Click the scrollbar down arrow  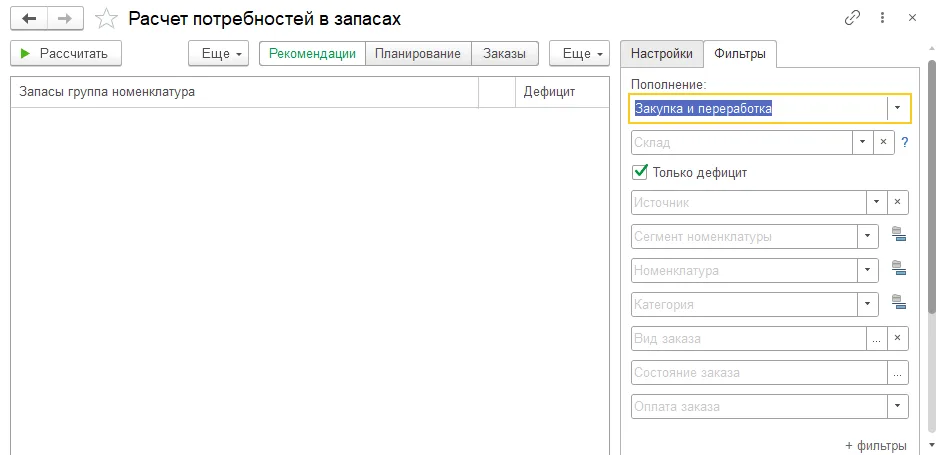932,446
